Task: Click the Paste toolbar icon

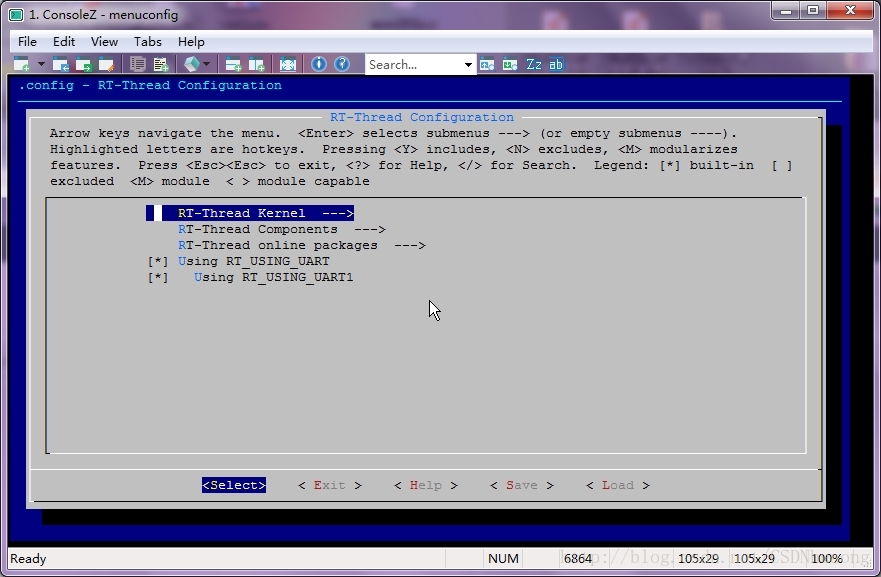Action: (x=161, y=64)
